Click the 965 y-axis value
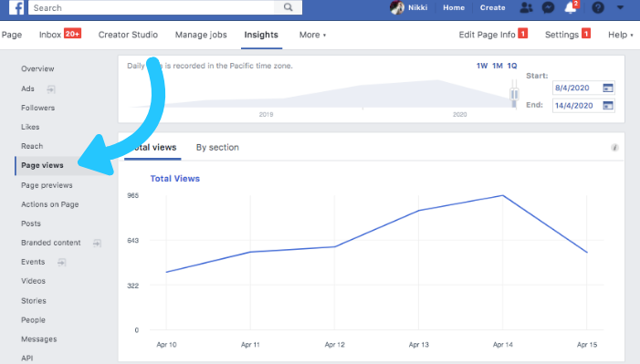This screenshot has width=640, height=364. [x=132, y=195]
